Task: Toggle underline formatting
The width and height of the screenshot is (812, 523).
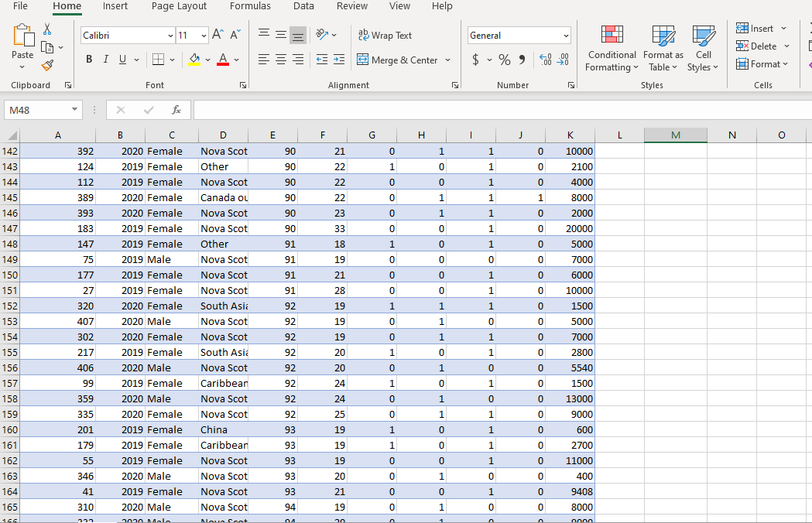Action: [x=122, y=59]
